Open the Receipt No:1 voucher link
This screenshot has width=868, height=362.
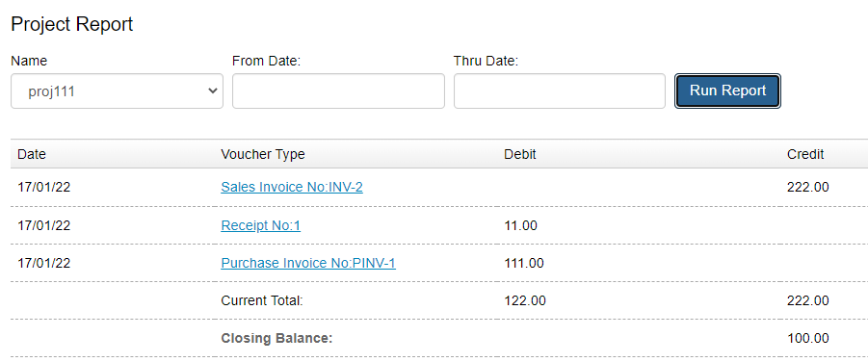tap(261, 225)
